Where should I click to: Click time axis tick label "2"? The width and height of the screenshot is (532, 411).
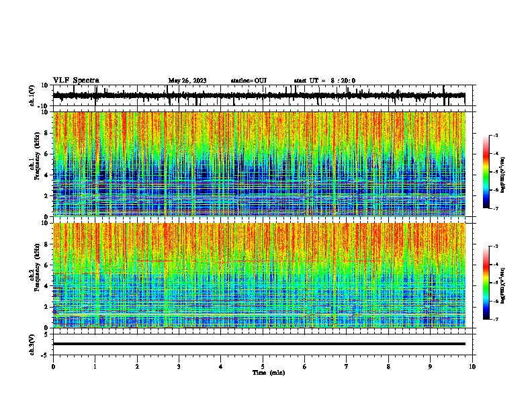[137, 367]
